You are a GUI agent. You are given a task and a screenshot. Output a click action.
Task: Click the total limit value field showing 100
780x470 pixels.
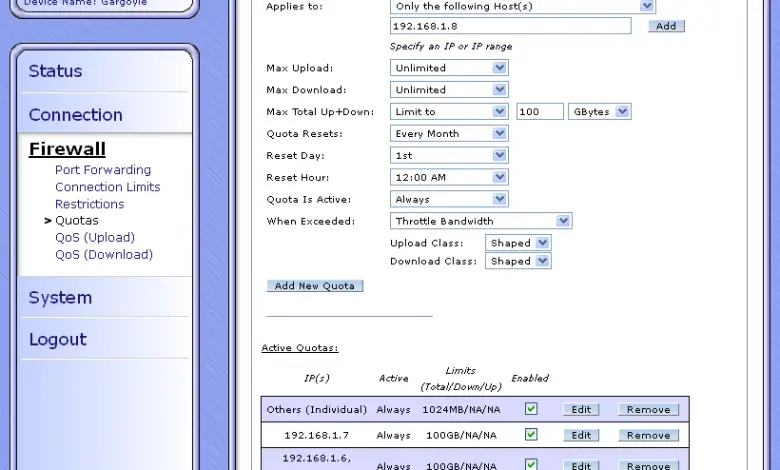coord(540,112)
